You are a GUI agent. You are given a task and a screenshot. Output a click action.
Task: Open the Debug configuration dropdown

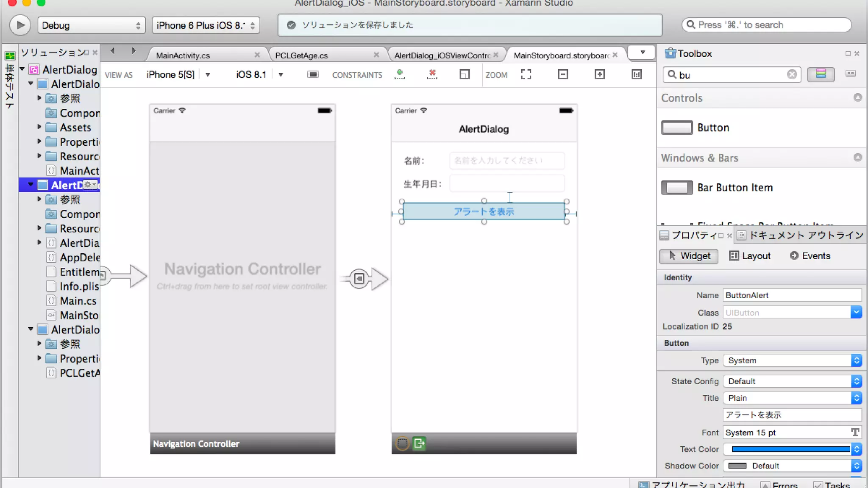(x=91, y=25)
